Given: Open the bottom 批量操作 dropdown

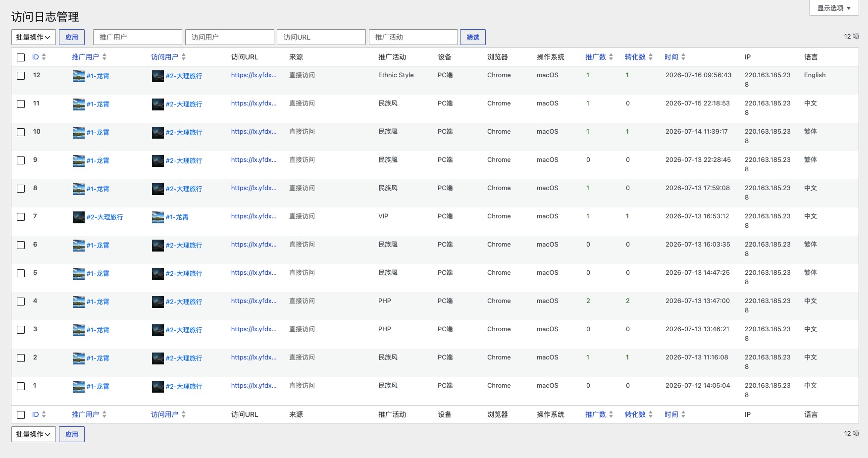Looking at the screenshot, I should (34, 434).
